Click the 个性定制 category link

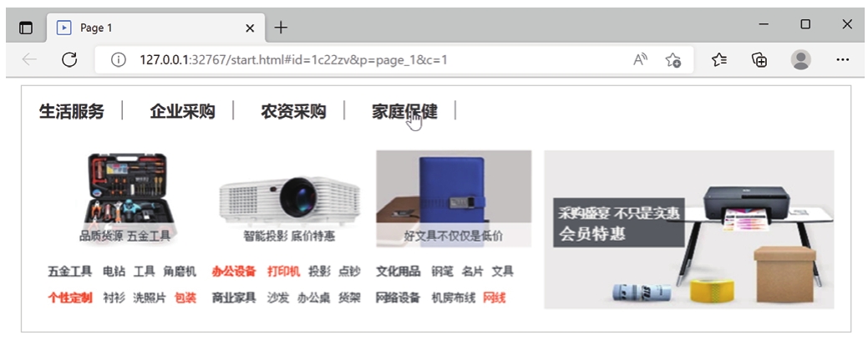point(69,298)
